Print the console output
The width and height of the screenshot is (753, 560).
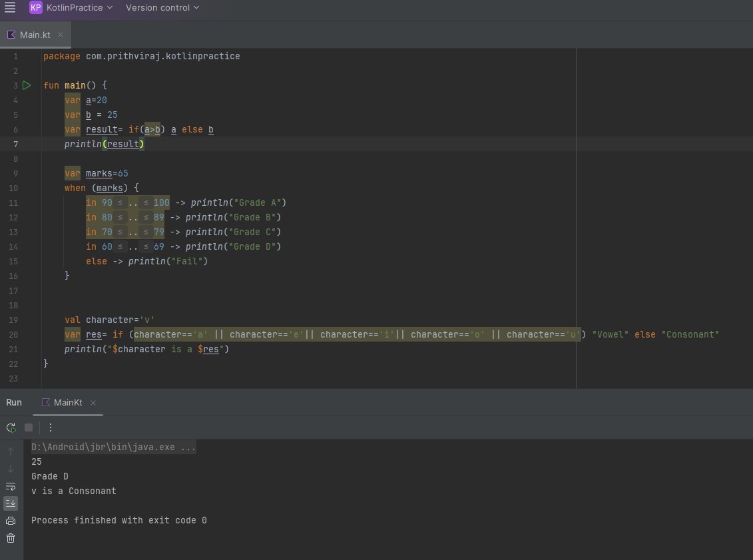11,521
